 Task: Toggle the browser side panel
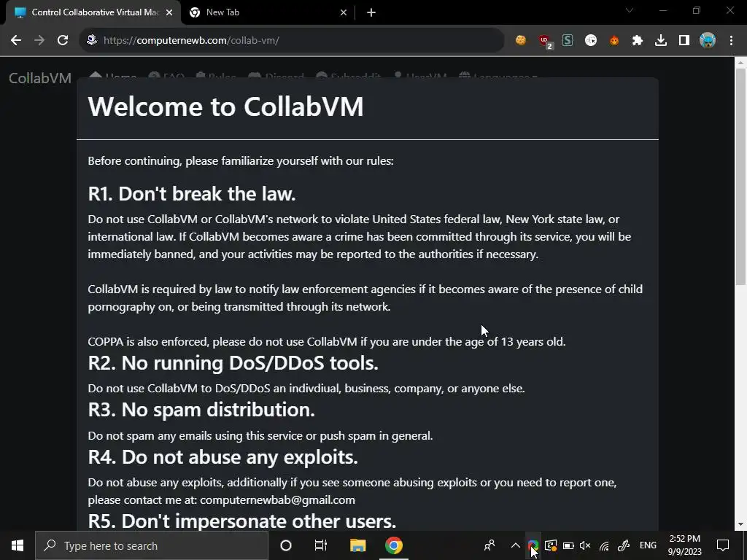(684, 41)
